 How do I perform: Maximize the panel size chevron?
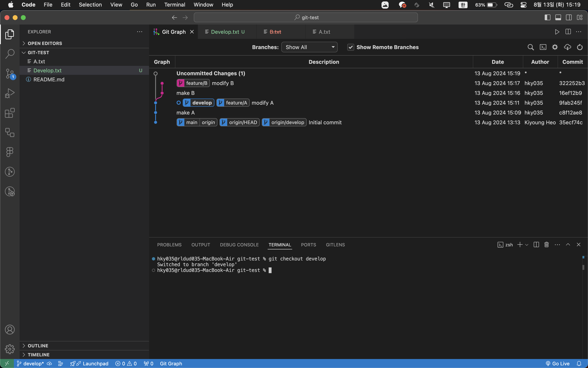(x=568, y=245)
